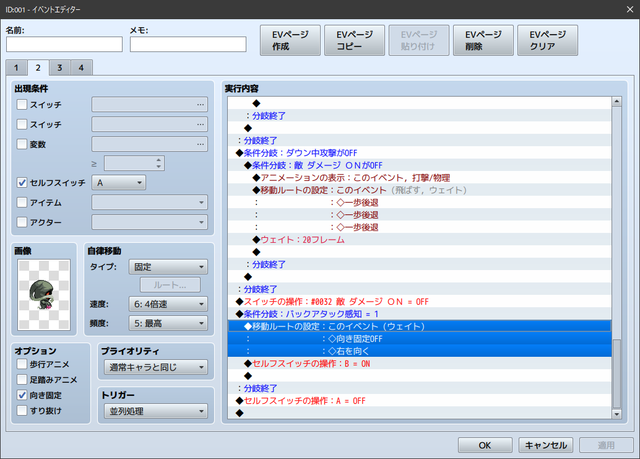The width and height of the screenshot is (640, 459).
Task: Open the タイプ 固定 dropdown
Action: (168, 267)
